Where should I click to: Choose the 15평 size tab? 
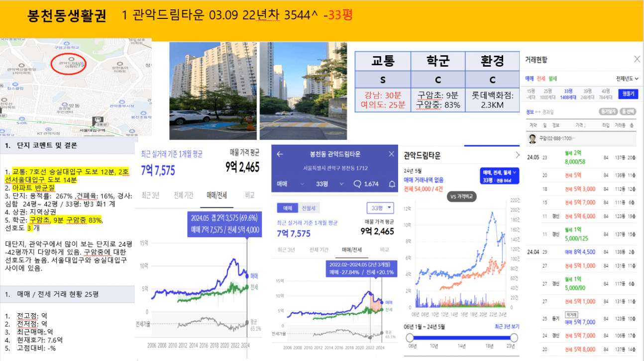click(531, 94)
